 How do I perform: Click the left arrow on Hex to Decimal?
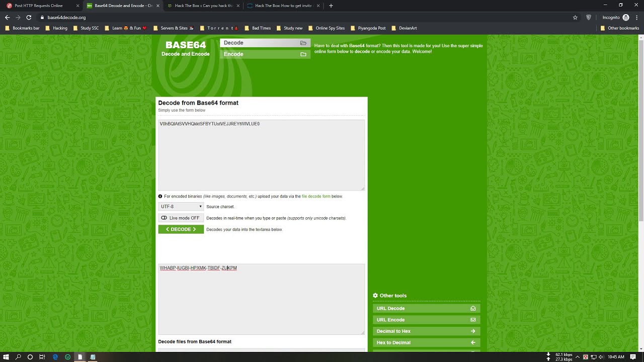[473, 342]
